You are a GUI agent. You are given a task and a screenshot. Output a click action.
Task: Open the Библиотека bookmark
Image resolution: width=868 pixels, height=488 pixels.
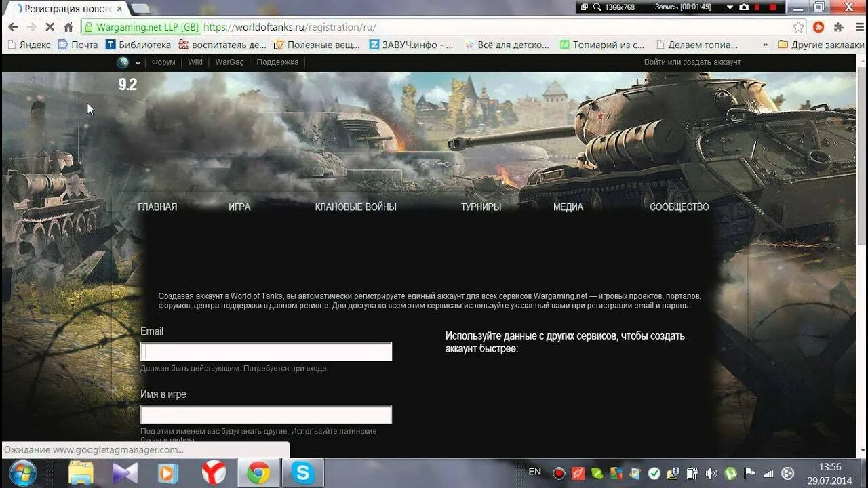[x=138, y=45]
